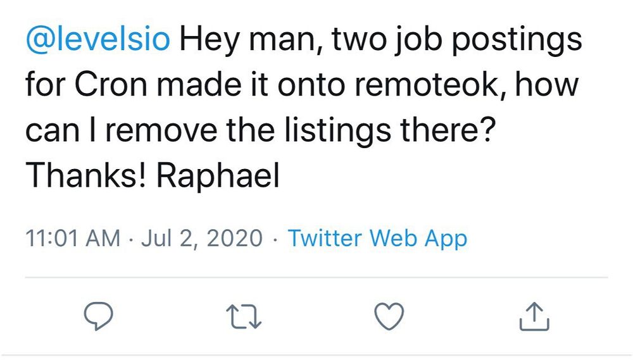Click the word "Cron" in the tweet
Screen dimensions: 633x364
tap(111, 85)
